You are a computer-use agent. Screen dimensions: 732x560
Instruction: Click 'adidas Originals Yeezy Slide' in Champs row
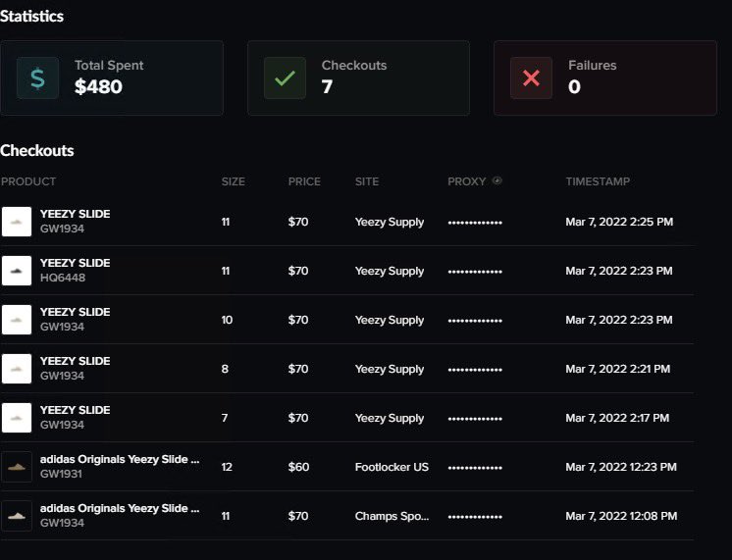[120, 508]
